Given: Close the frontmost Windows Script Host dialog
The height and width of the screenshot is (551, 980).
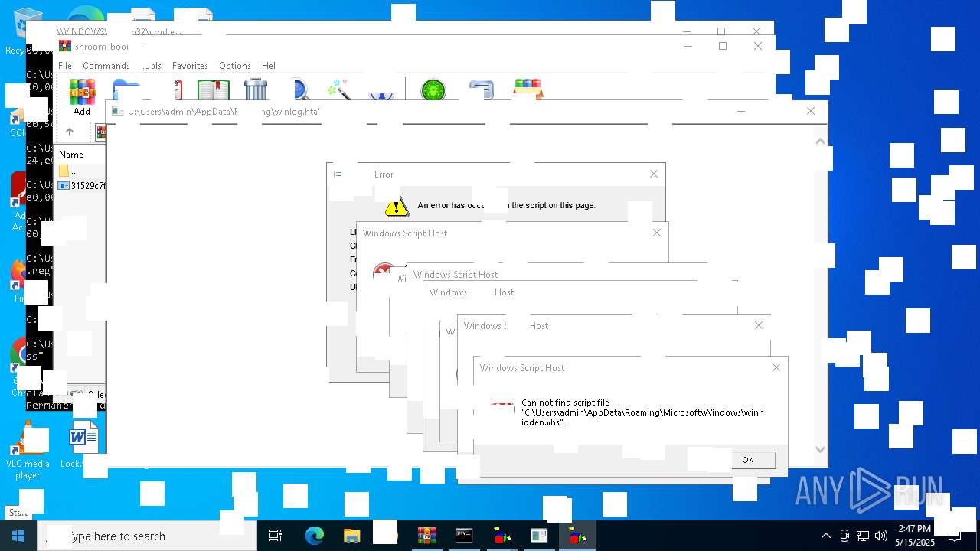Looking at the screenshot, I should (776, 367).
